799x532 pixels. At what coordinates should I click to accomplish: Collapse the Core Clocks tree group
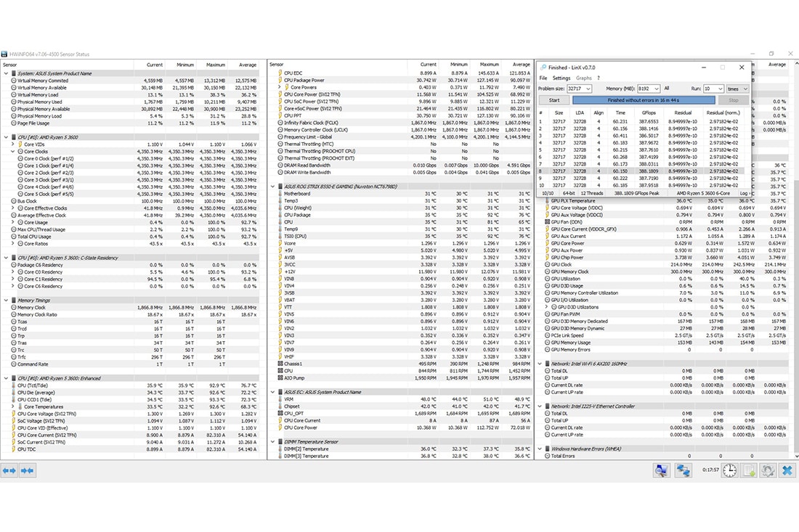click(x=14, y=151)
